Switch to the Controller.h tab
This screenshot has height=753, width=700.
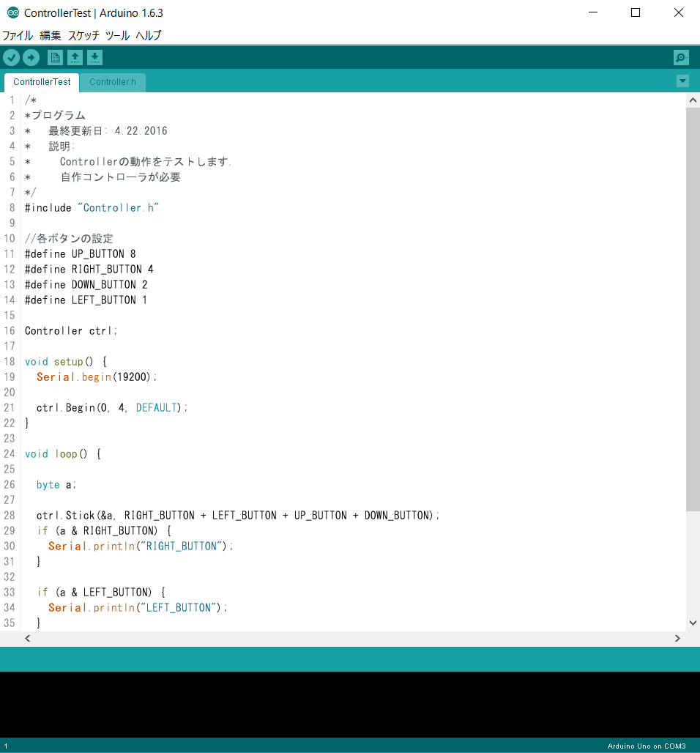click(113, 82)
